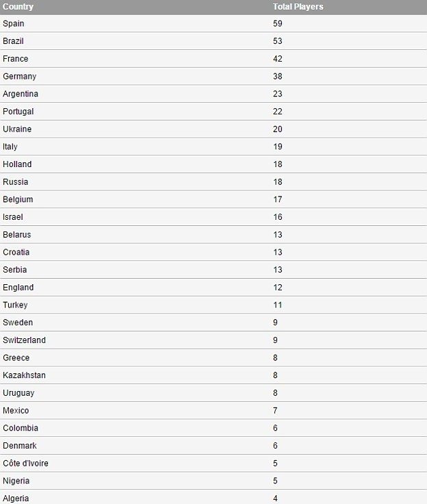Click the Israel country cell
The width and height of the screenshot is (427, 504).
coord(13,217)
